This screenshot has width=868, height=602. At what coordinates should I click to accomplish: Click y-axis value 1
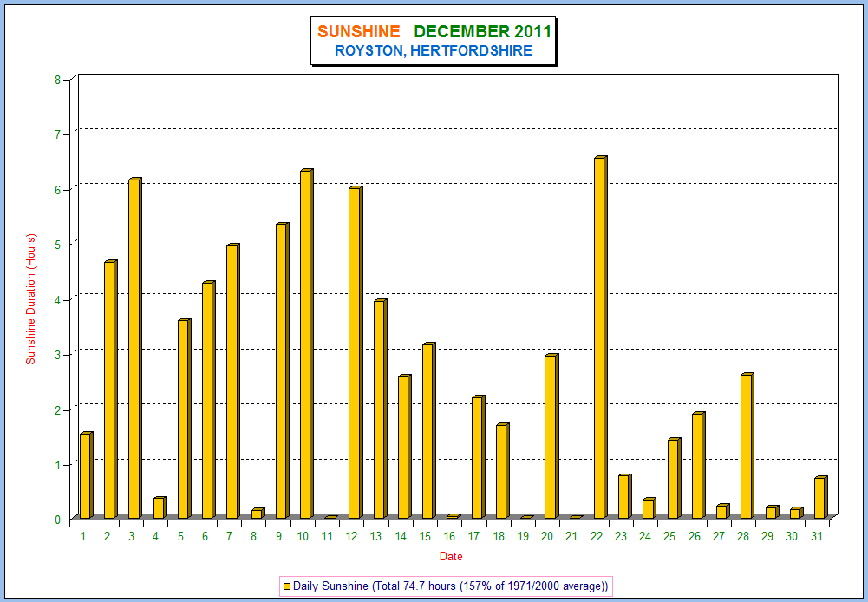pyautogui.click(x=57, y=464)
